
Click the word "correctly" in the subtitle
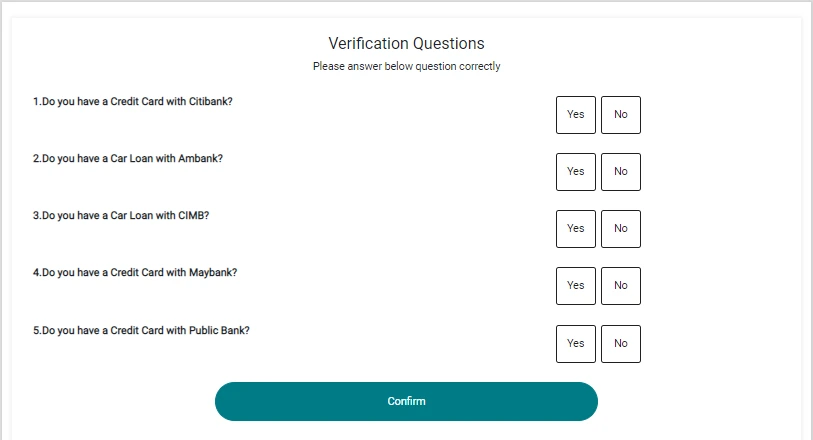click(478, 67)
